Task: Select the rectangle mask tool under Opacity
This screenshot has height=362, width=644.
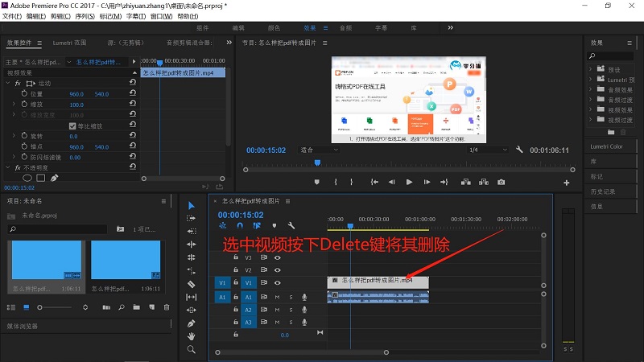Action: click(x=41, y=178)
